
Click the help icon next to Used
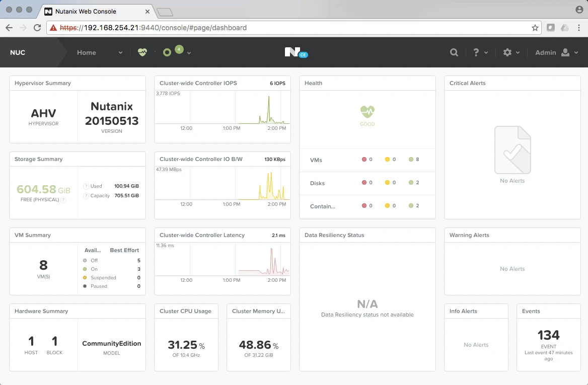click(86, 186)
